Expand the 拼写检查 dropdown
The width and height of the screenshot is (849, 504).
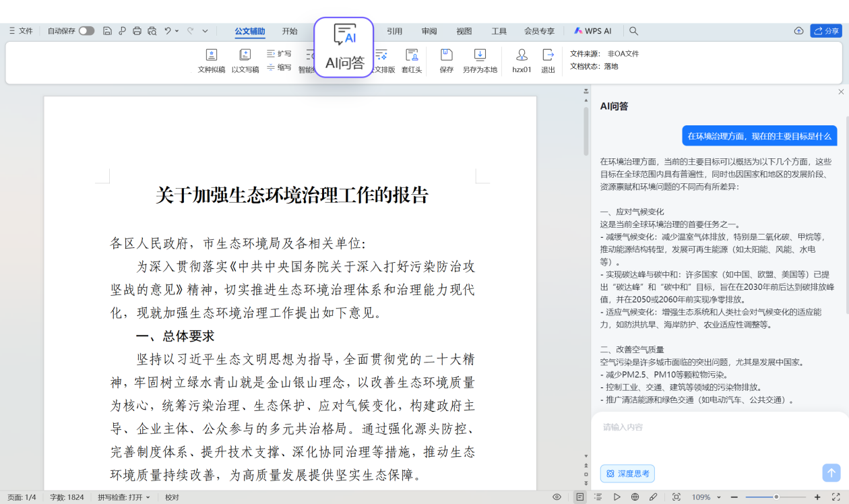(148, 497)
